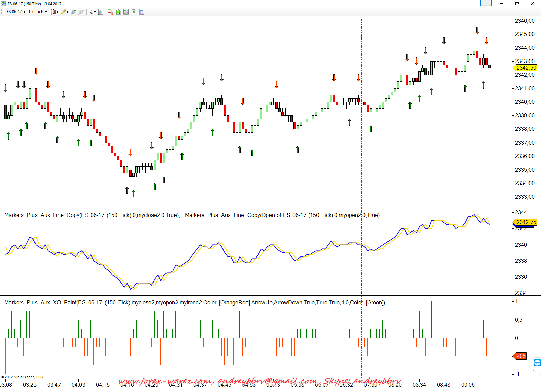541x392 pixels.
Task: Open the drawing tools pencil dropdown
Action: point(65,12)
